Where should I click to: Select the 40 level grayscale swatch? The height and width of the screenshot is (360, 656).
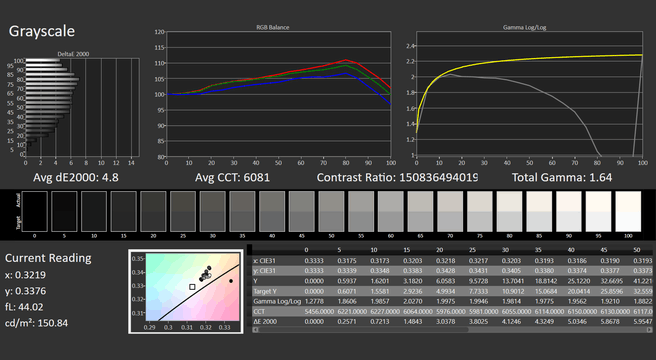pyautogui.click(x=272, y=211)
